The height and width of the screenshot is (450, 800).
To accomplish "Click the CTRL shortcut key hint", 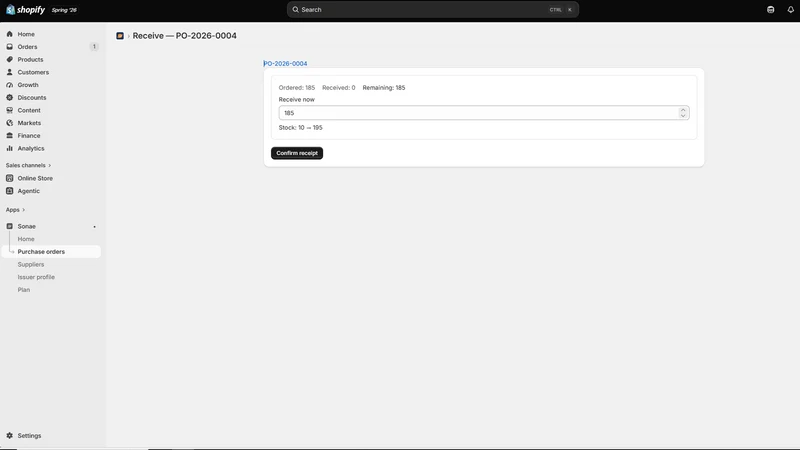I will [555, 10].
